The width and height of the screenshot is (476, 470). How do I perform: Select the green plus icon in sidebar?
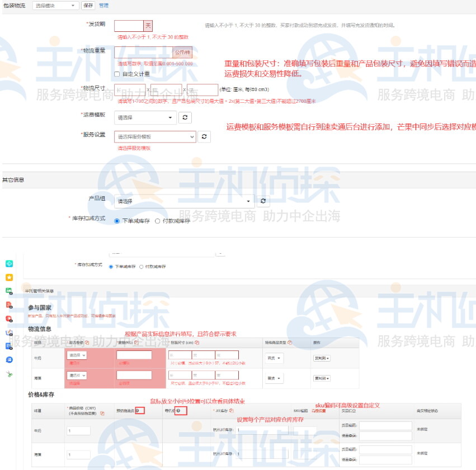point(9,263)
